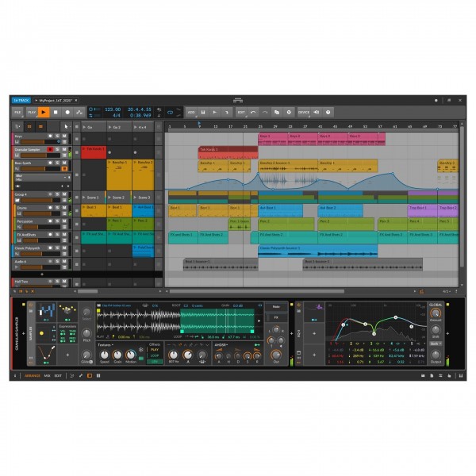Click the add effect track icon in toolbar
The height and width of the screenshot is (476, 476).
click(227, 113)
